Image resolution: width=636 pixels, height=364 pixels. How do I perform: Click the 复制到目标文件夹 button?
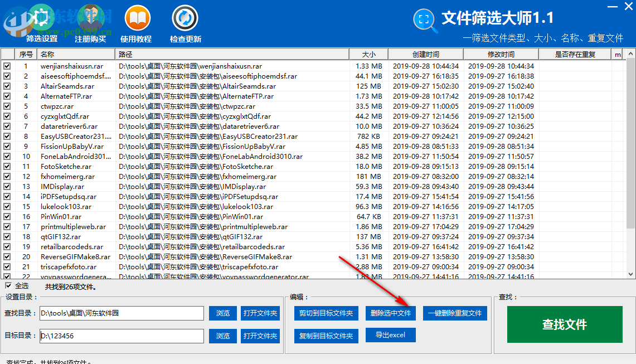tap(326, 336)
